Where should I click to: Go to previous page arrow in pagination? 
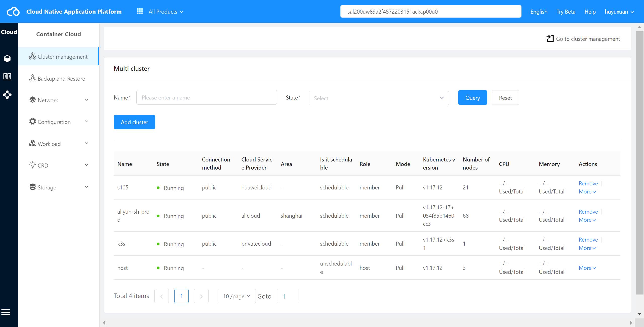coord(162,296)
